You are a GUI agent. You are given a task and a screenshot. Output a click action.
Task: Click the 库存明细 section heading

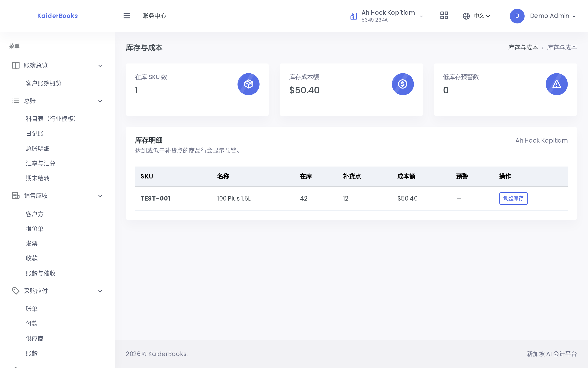[x=149, y=141]
